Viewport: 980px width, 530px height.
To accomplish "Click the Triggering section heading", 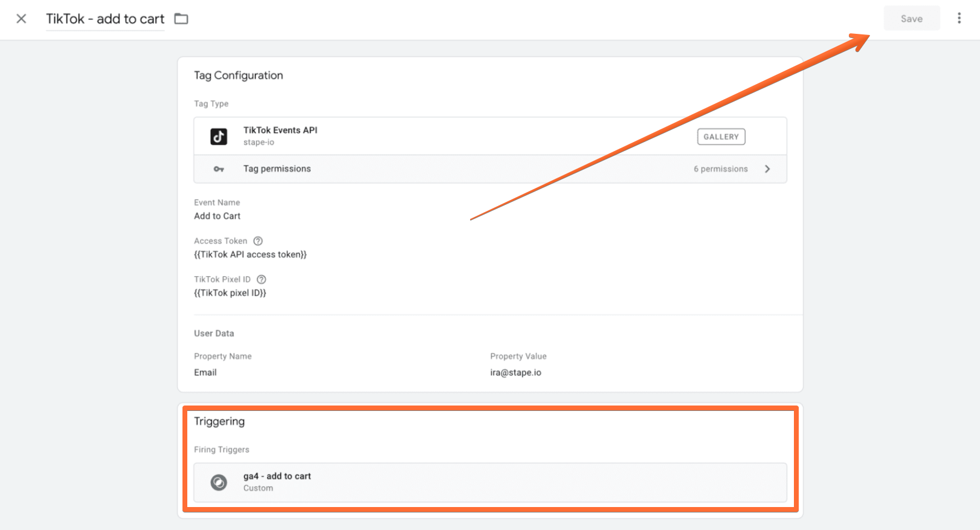I will click(x=219, y=421).
